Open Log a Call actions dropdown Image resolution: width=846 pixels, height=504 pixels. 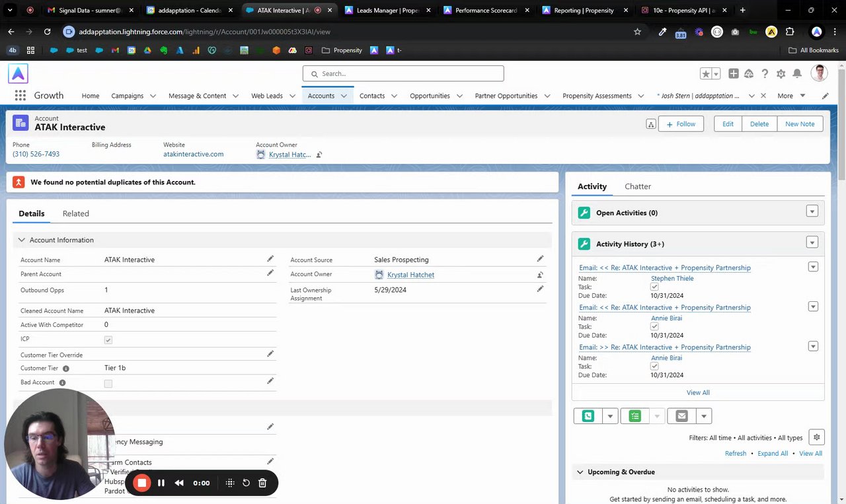coord(611,416)
